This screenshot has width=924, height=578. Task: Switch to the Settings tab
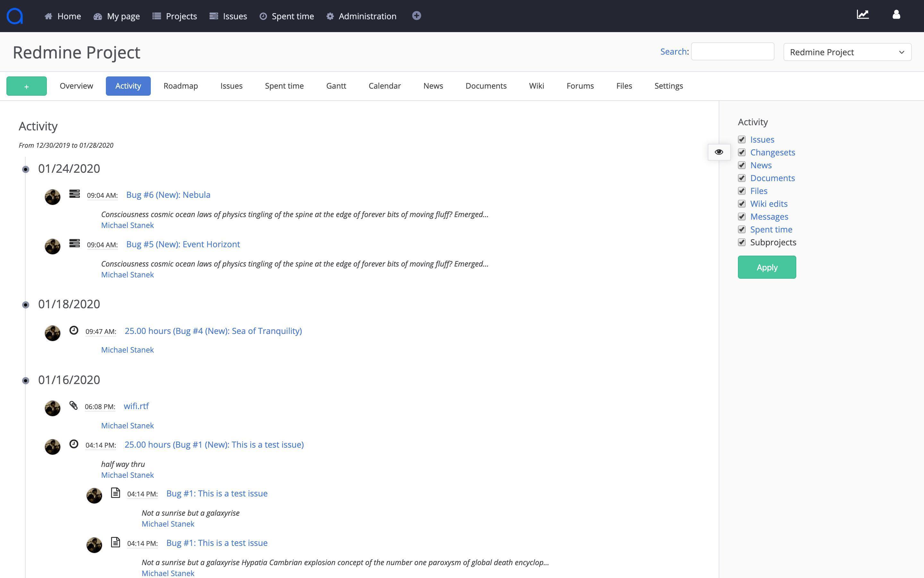[669, 86]
